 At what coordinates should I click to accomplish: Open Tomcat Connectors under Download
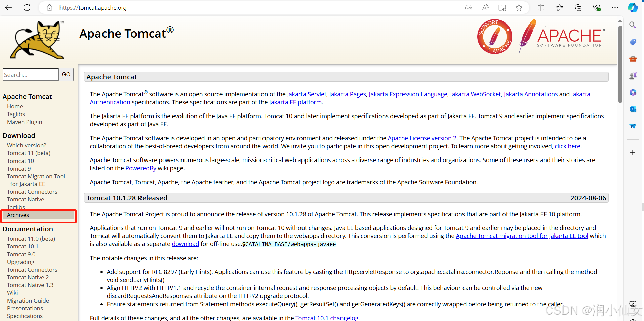click(32, 192)
